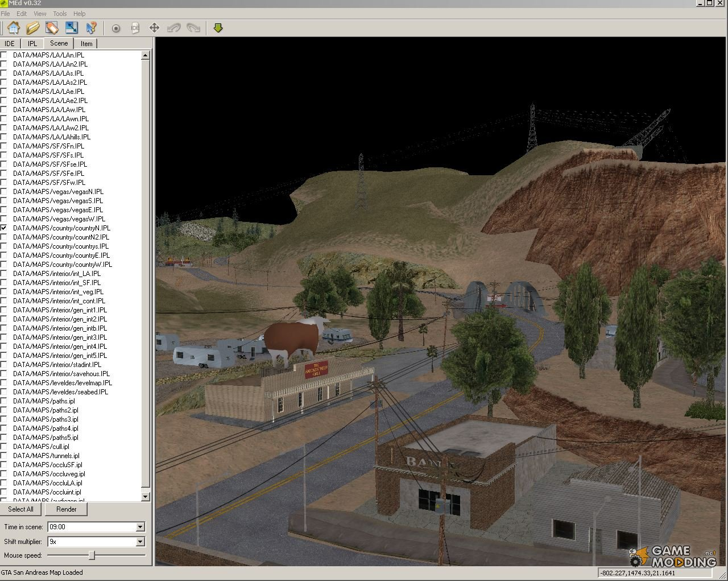Click the circular target toolbar icon

(x=116, y=28)
